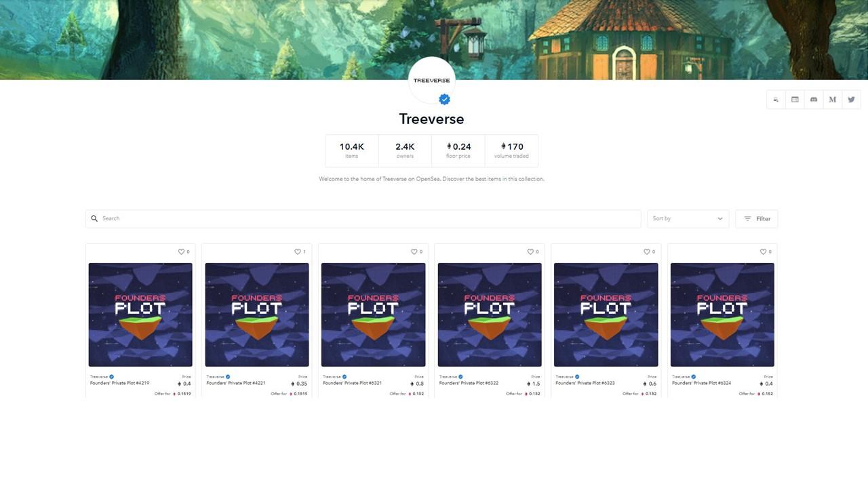This screenshot has height=488, width=868.
Task: Expand the Sort by dropdown
Action: (x=688, y=218)
